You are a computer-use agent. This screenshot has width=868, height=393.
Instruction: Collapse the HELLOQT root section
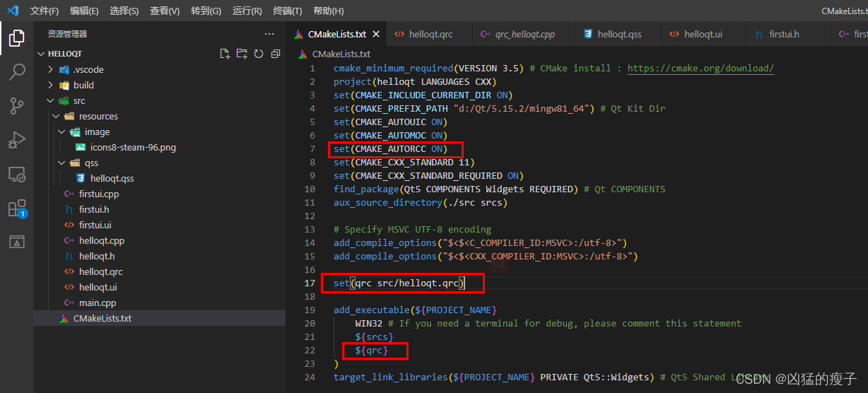[x=41, y=54]
